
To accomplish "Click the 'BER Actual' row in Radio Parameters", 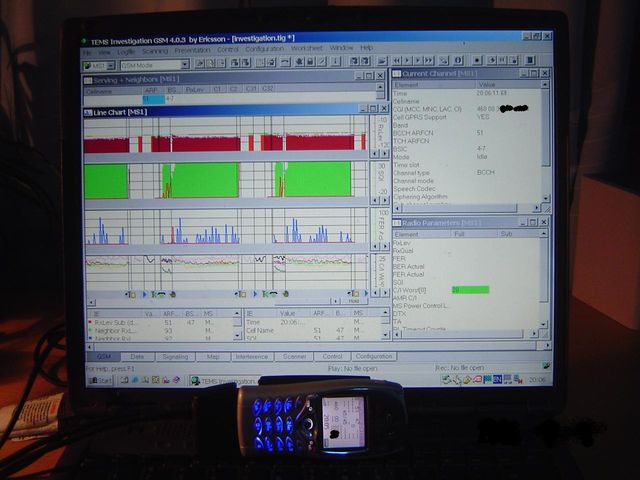I will [x=466, y=267].
